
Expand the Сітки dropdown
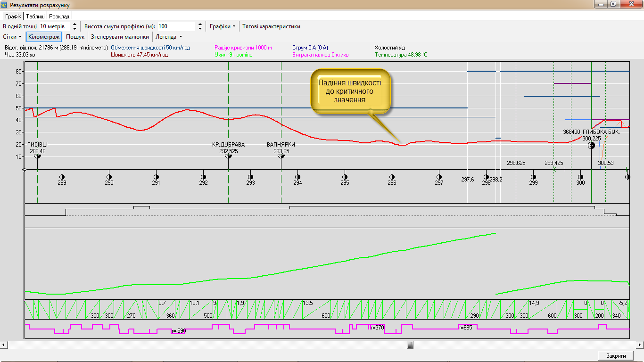coord(12,37)
